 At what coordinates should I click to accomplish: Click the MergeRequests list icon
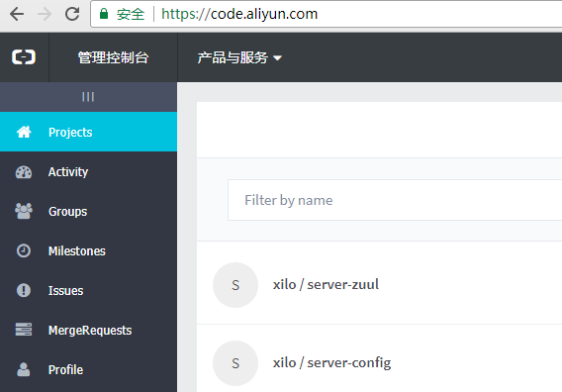pos(24,330)
